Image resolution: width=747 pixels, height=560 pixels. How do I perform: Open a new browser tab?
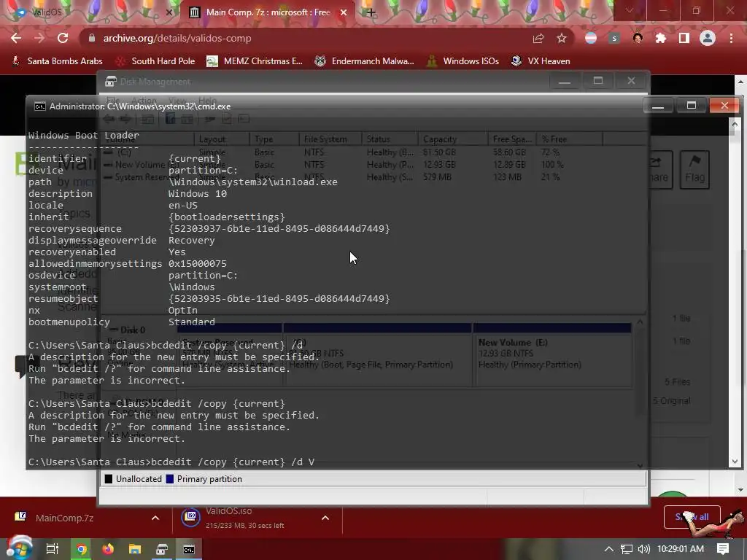click(371, 12)
